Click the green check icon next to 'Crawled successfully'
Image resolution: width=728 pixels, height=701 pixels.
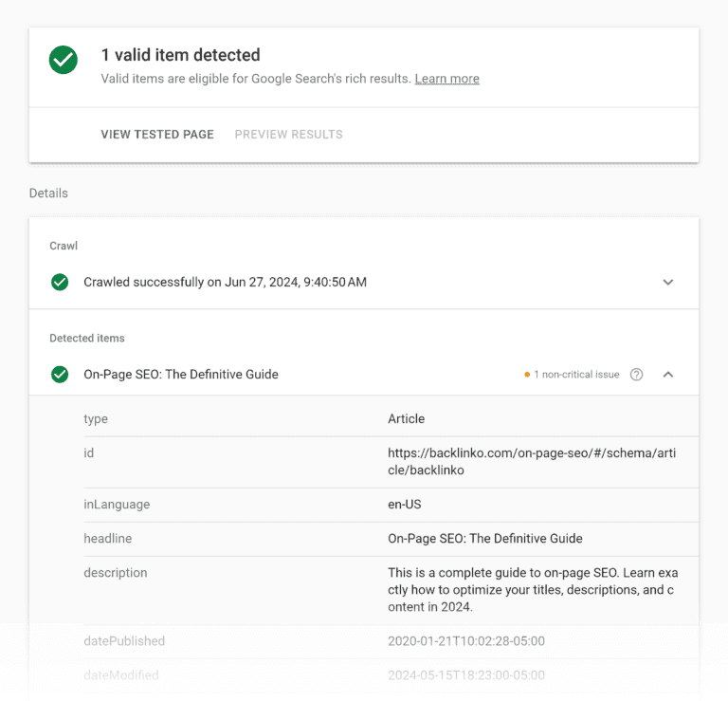[x=60, y=282]
